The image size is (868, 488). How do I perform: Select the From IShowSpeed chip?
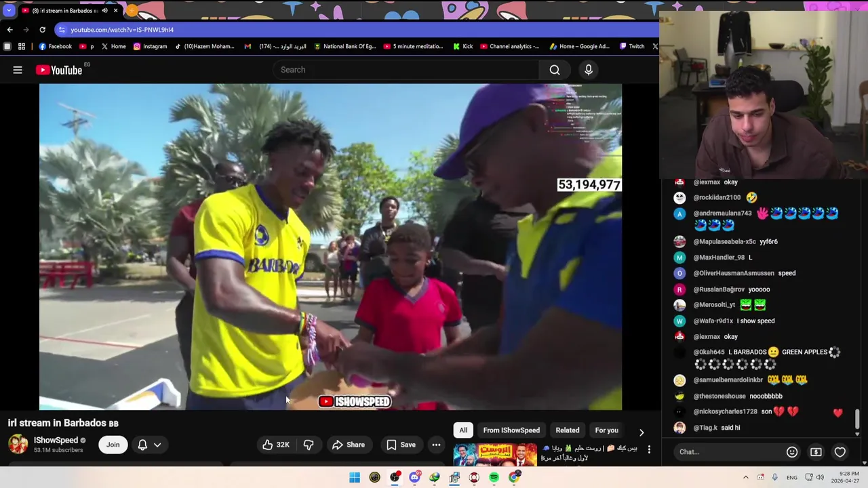(511, 430)
